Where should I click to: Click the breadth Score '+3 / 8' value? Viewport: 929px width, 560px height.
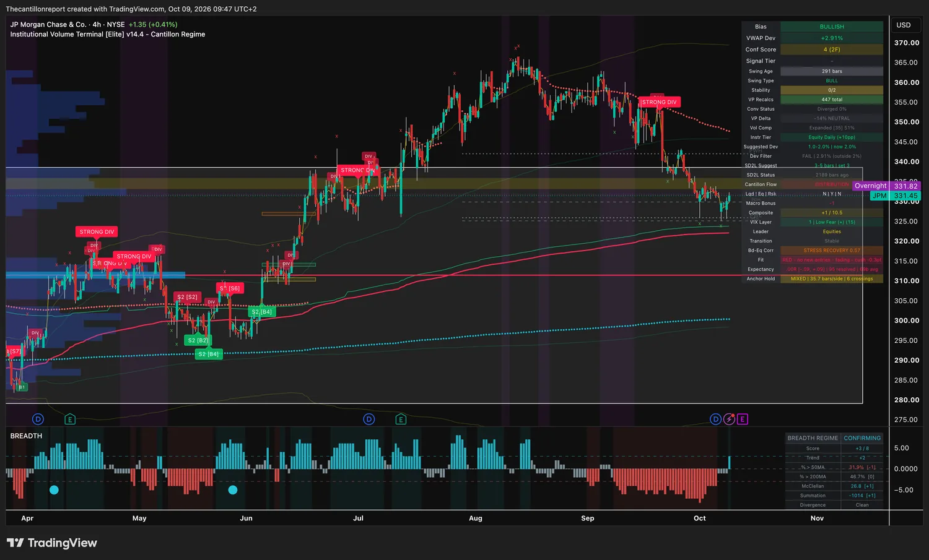point(862,449)
